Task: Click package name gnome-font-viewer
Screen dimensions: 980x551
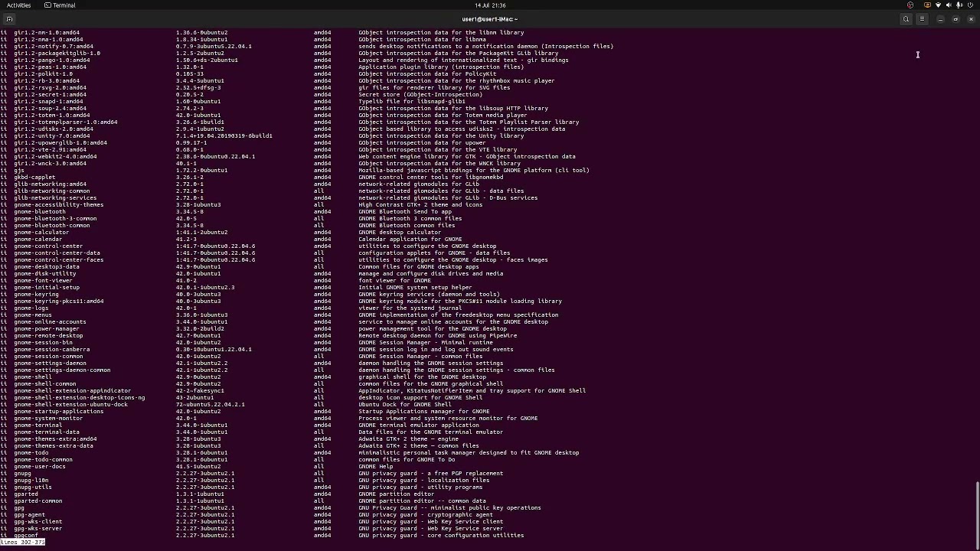Action: [x=43, y=281]
